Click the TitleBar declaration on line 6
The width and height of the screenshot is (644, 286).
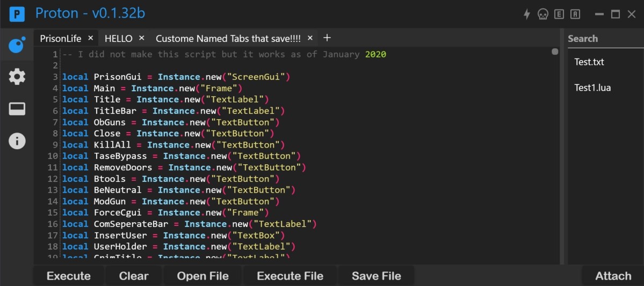(173, 111)
